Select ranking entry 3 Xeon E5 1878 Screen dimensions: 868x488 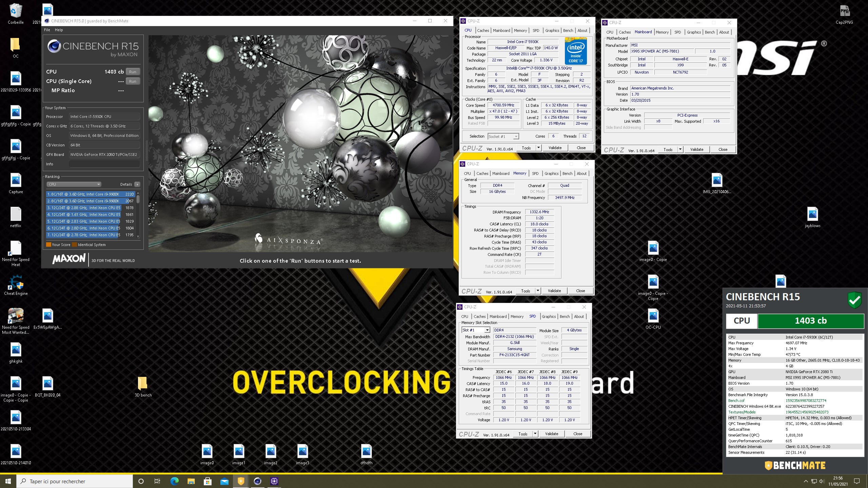pyautogui.click(x=91, y=208)
